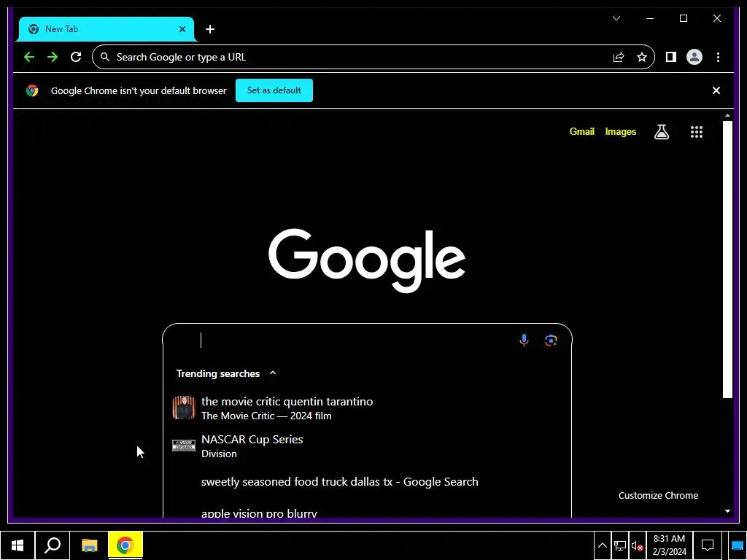Go back using the back arrow

(x=29, y=57)
